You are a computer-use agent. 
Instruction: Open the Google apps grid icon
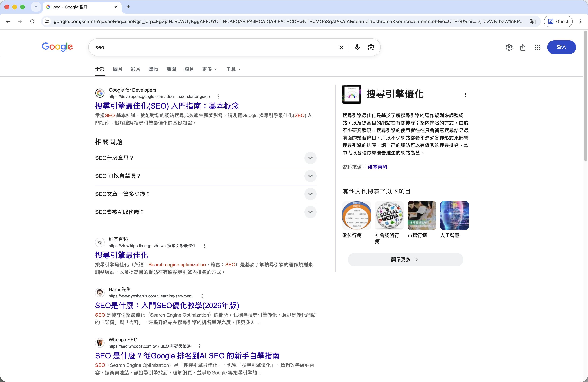(x=538, y=47)
